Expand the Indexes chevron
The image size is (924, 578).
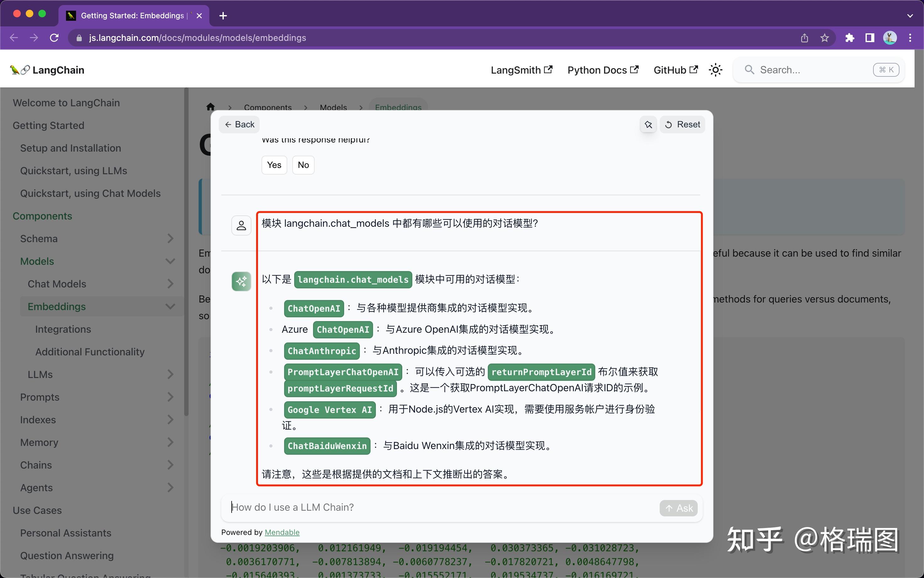(x=170, y=420)
